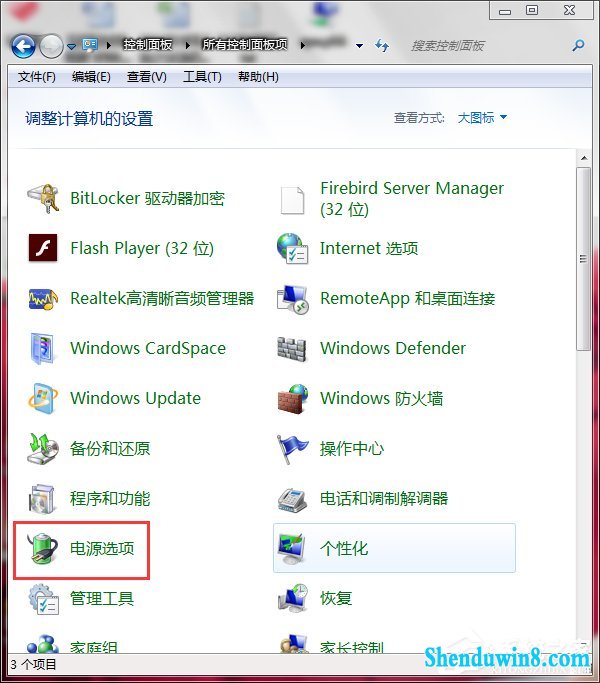Open the Internet 选项 text link
The width and height of the screenshot is (600, 683).
point(369,248)
